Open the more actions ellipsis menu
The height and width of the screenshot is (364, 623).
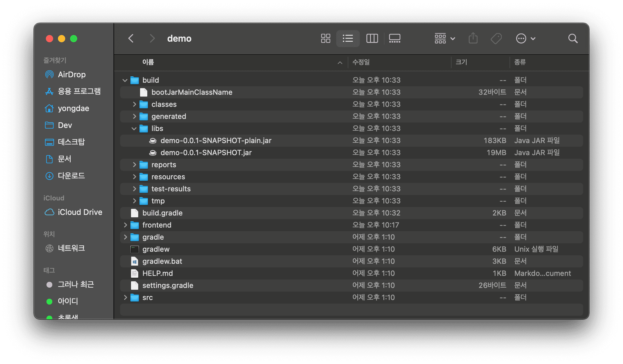point(525,38)
